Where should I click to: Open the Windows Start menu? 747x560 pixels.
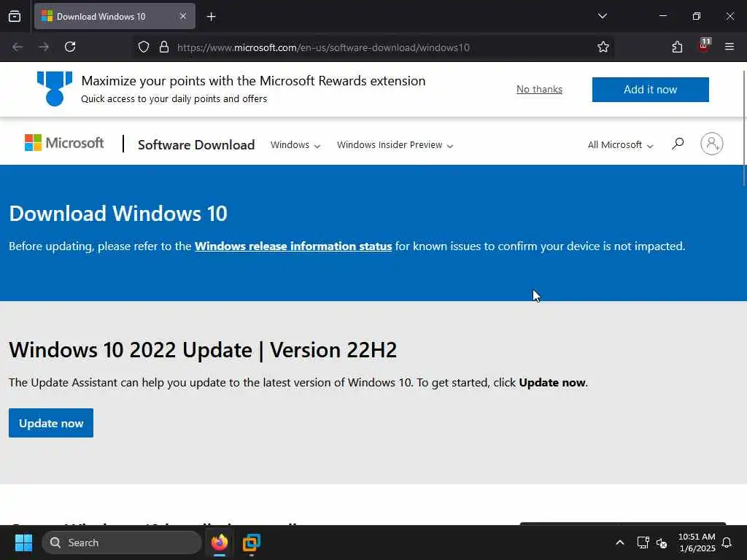coord(23,542)
